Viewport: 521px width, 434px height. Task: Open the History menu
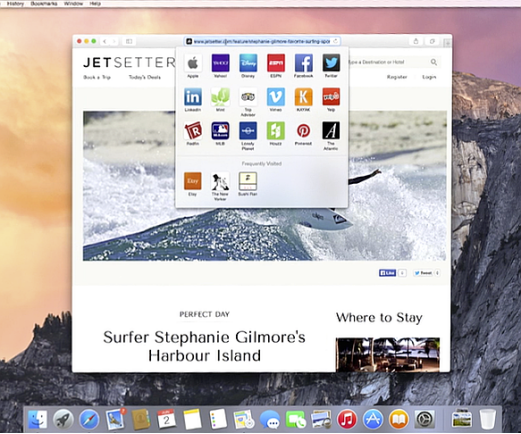click(x=15, y=4)
